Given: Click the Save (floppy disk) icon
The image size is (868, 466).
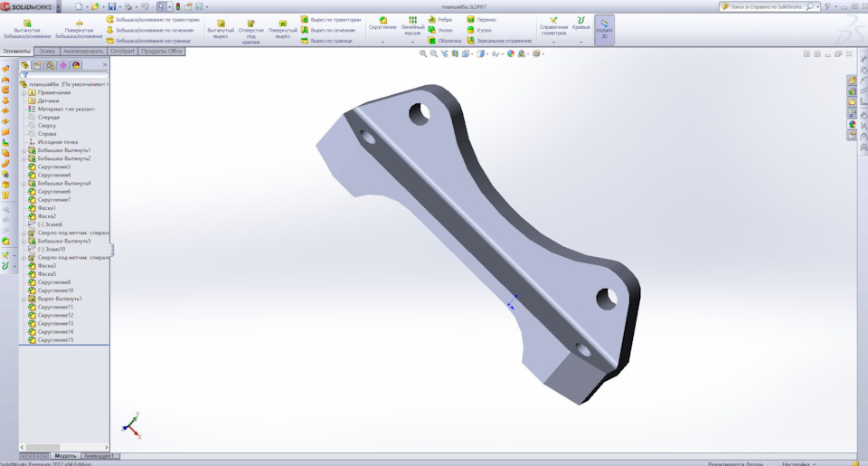Looking at the screenshot, I should click(112, 6).
